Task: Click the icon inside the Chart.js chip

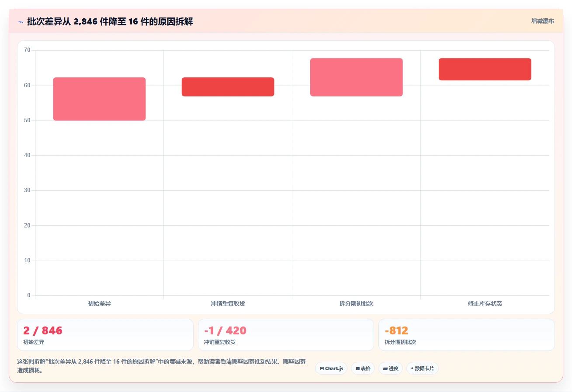Action: [322, 369]
